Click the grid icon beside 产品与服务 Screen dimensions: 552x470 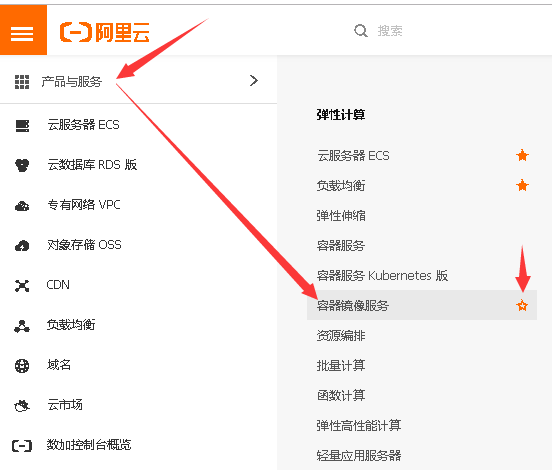coord(22,81)
